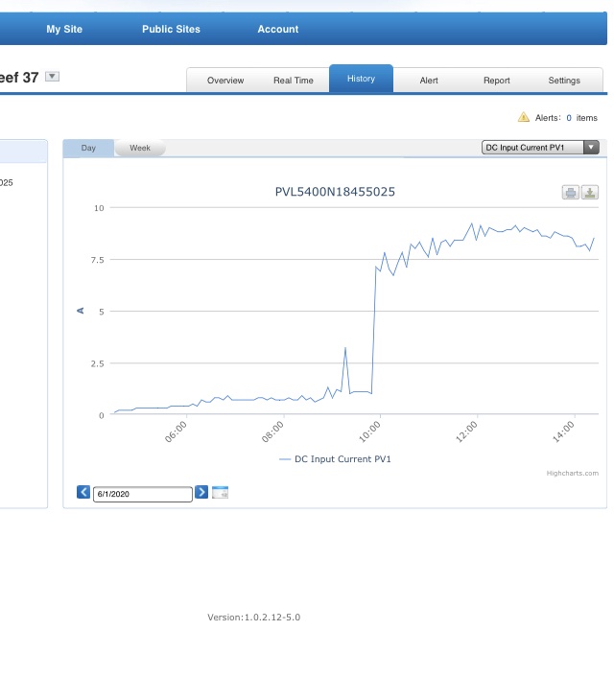Open the calendar date picker icon
The width and height of the screenshot is (614, 700).
point(220,493)
